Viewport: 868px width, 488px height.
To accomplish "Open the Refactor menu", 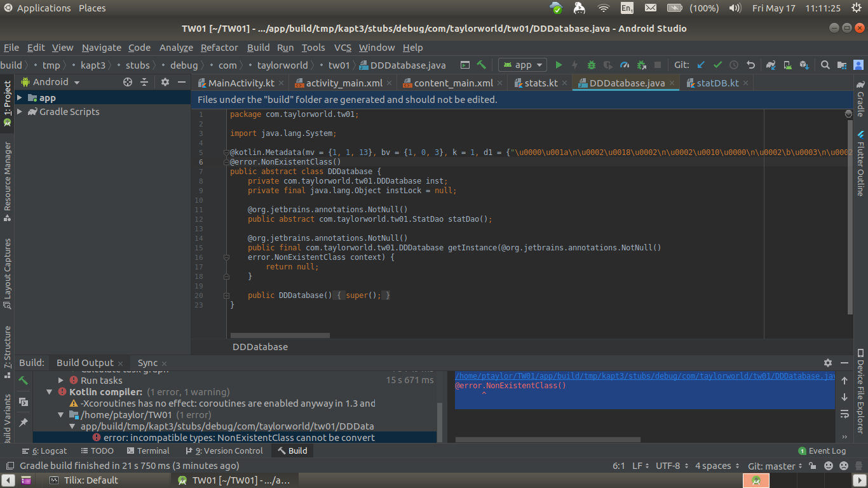I will tap(219, 48).
